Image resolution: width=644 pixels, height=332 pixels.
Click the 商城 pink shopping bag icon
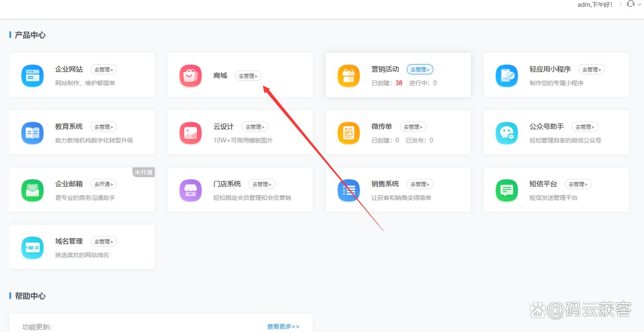(x=190, y=76)
